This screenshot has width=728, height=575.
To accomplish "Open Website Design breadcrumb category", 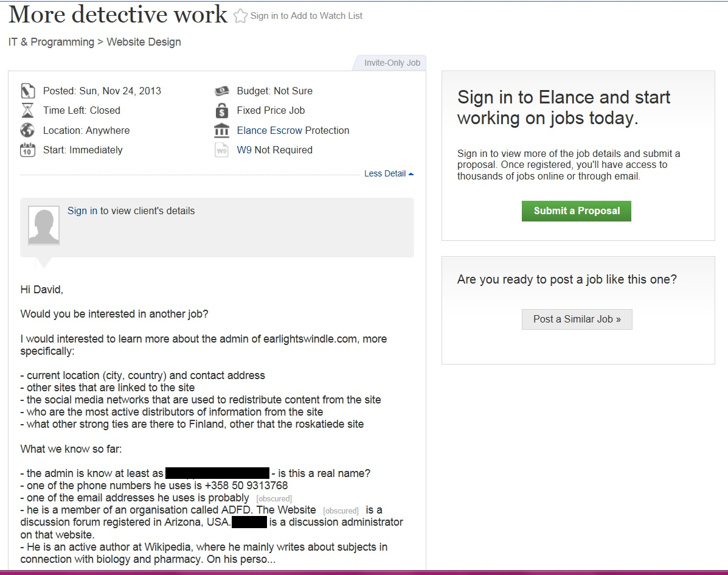I will [x=144, y=42].
